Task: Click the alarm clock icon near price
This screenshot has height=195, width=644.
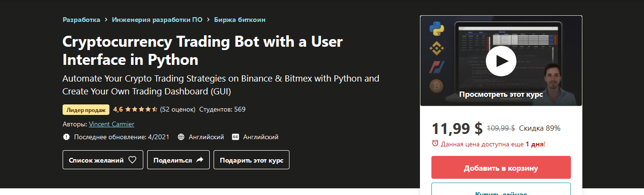Action: click(x=435, y=144)
